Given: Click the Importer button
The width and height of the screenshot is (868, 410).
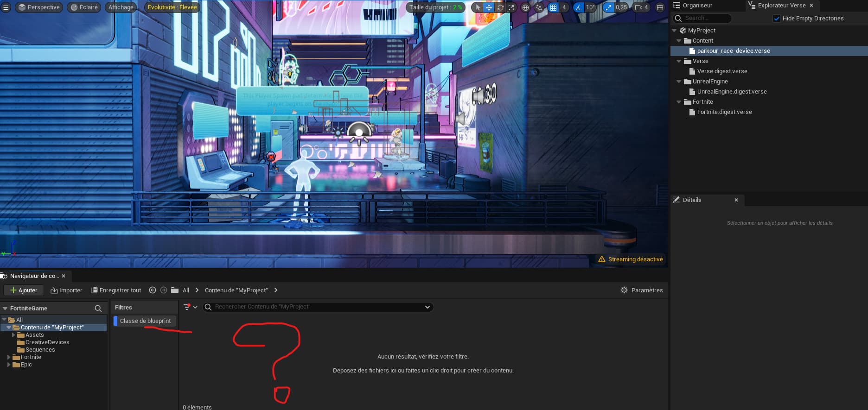Looking at the screenshot, I should tap(66, 290).
